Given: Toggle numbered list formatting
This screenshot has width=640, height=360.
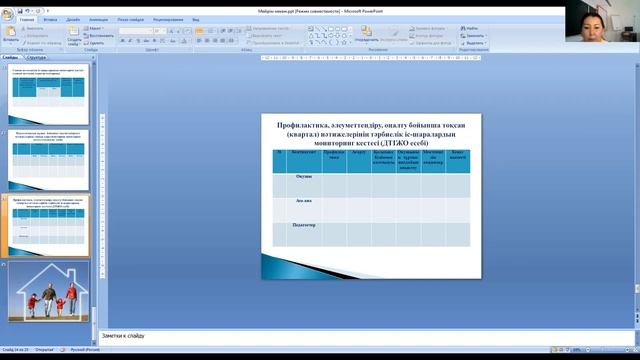Looking at the screenshot, I should [x=211, y=31].
